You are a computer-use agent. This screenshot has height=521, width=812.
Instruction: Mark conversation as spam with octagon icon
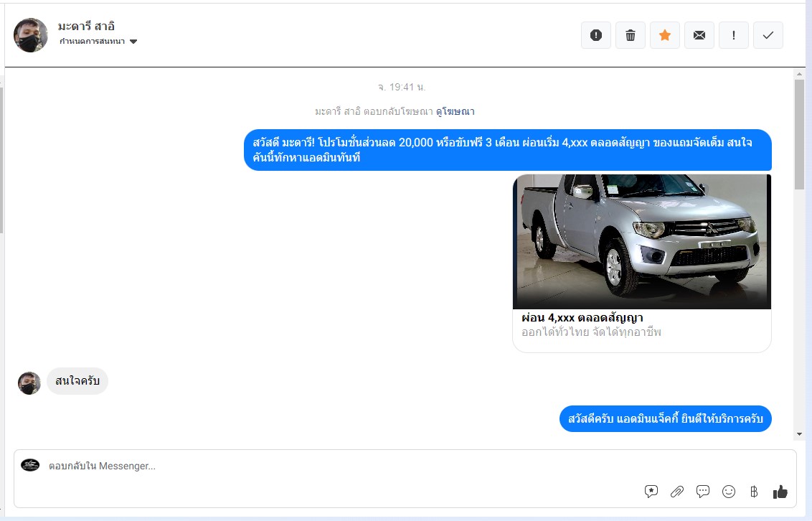point(595,35)
